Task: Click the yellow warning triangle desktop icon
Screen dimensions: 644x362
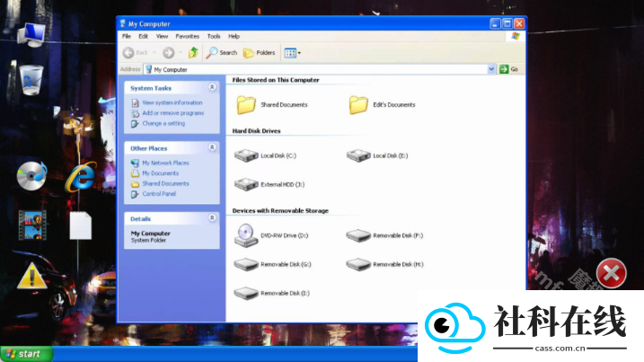Action: (32, 276)
